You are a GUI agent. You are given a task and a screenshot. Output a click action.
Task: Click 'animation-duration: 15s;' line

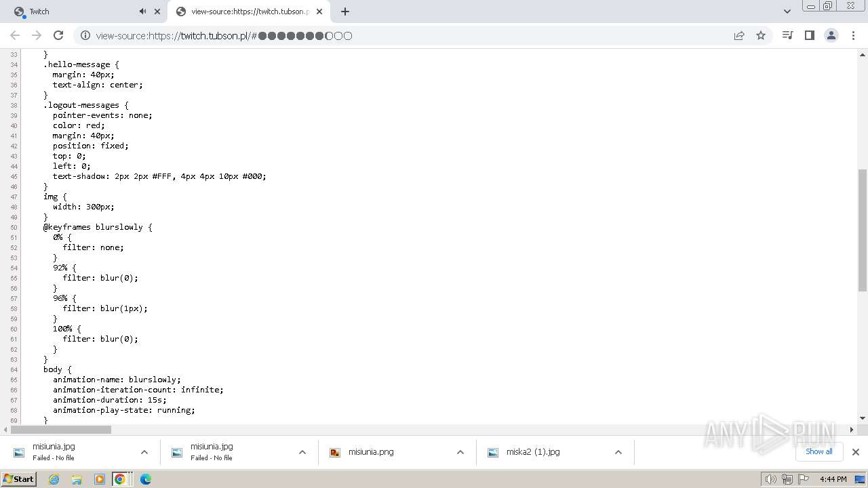[110, 400]
